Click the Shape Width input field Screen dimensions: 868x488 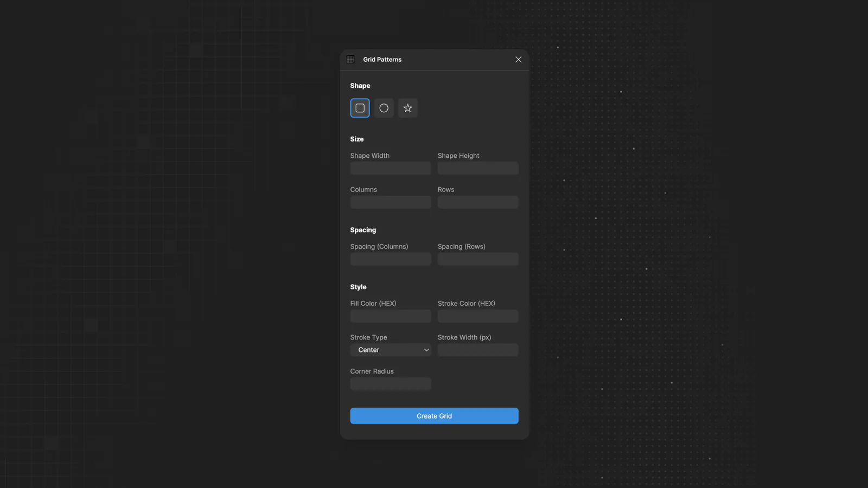[391, 168]
